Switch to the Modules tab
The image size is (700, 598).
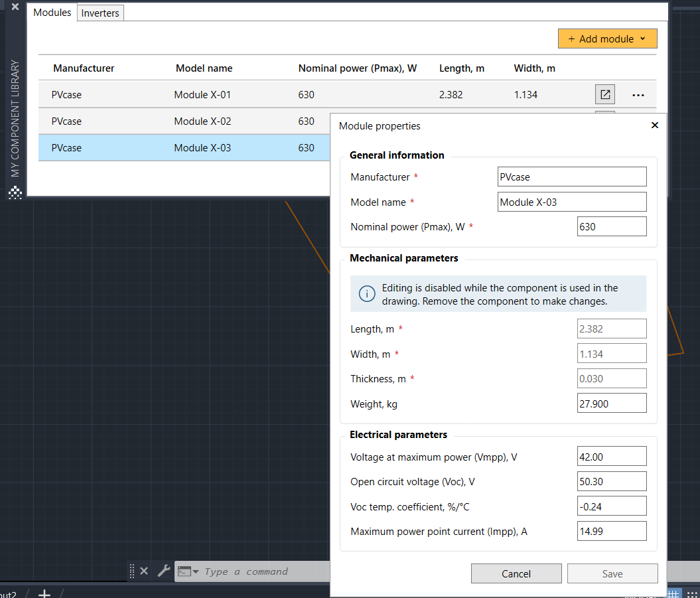tap(52, 13)
